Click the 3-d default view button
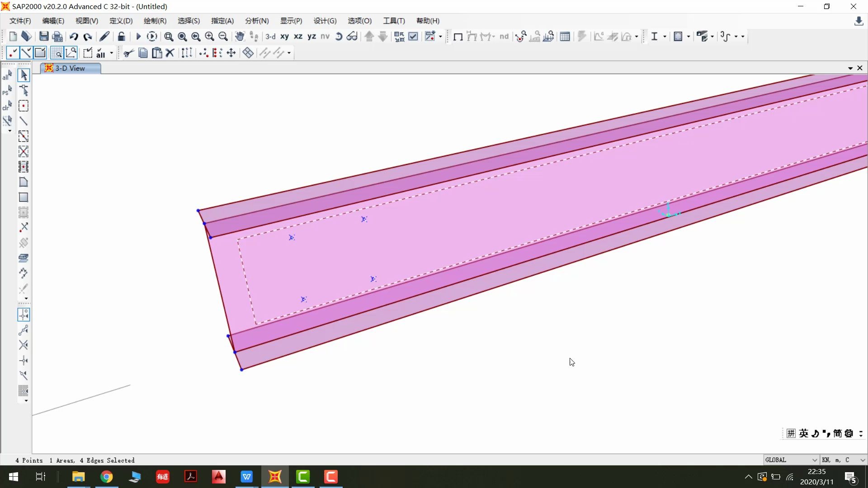 click(x=270, y=37)
